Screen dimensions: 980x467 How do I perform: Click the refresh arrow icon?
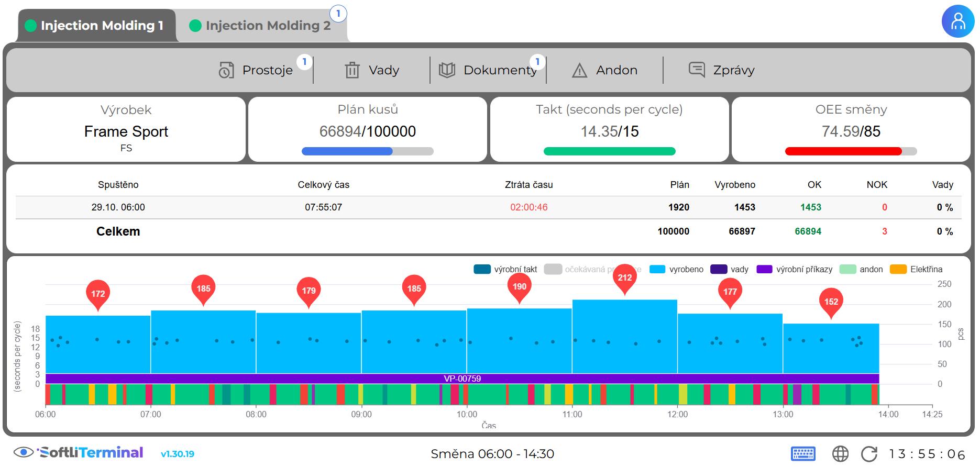[x=869, y=453]
